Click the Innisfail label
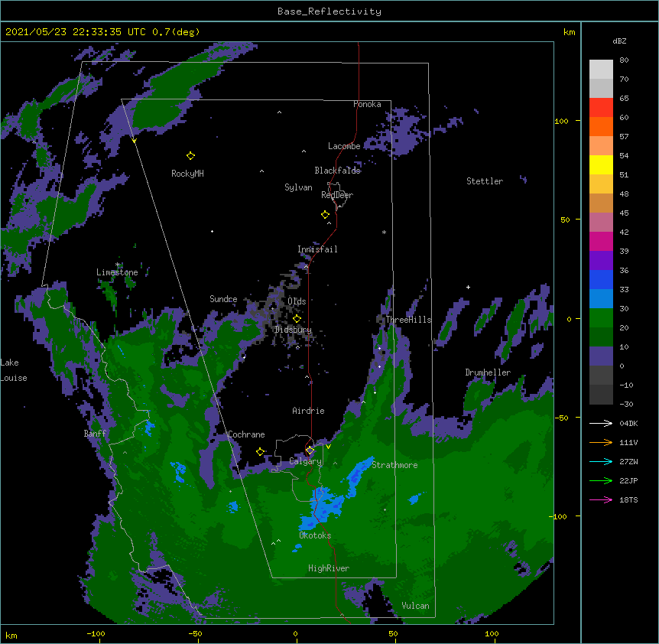Screen dimensions: 659x644 [317, 249]
